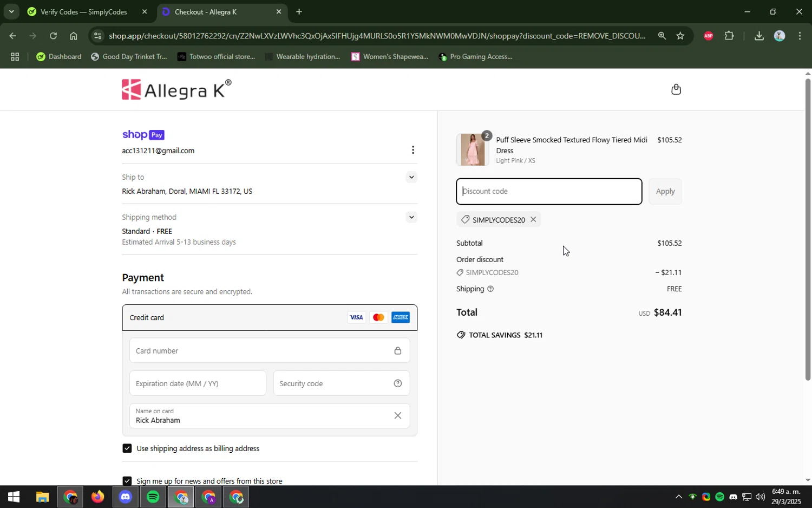Open a new browser tab
This screenshot has height=508, width=812.
(x=299, y=12)
